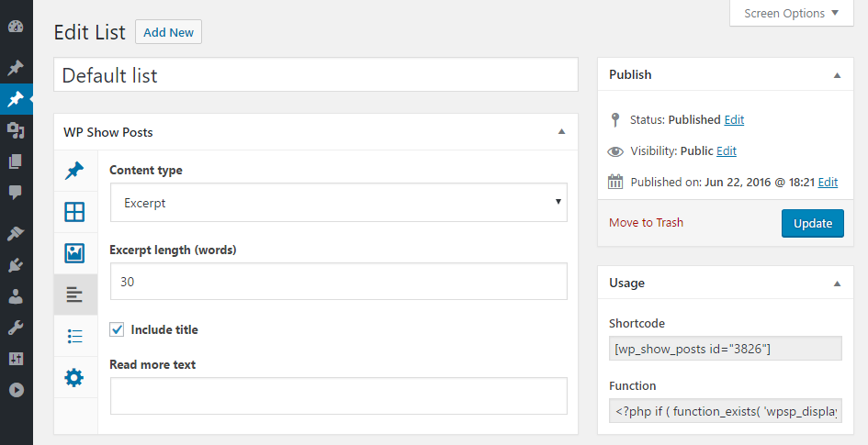Open the Dashboard icon in admin sidebar
This screenshot has width=868, height=445.
15,28
